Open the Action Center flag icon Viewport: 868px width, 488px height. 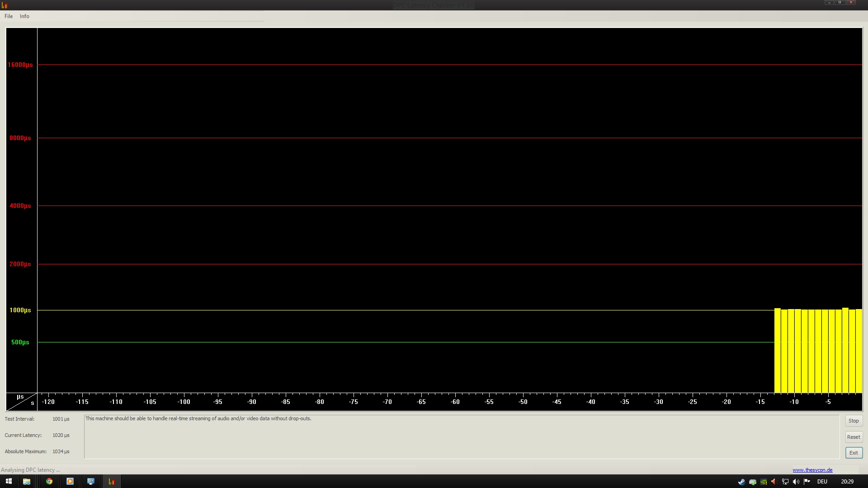(807, 482)
